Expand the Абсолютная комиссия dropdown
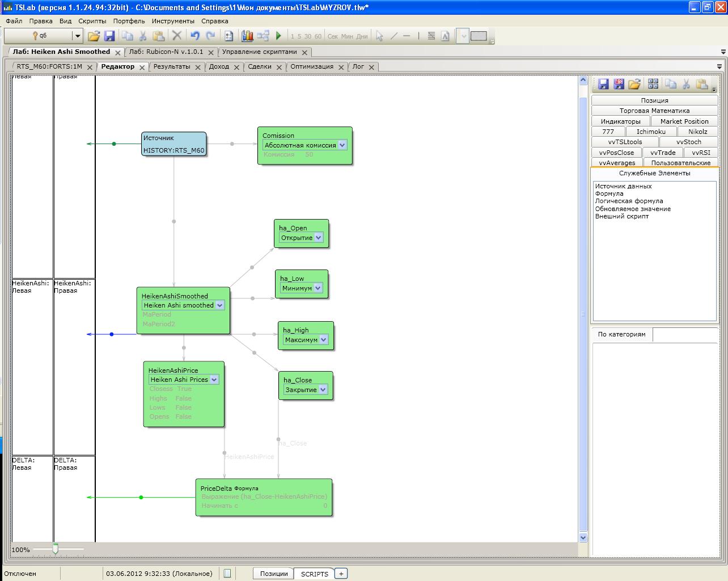The image size is (728, 581). [x=342, y=145]
